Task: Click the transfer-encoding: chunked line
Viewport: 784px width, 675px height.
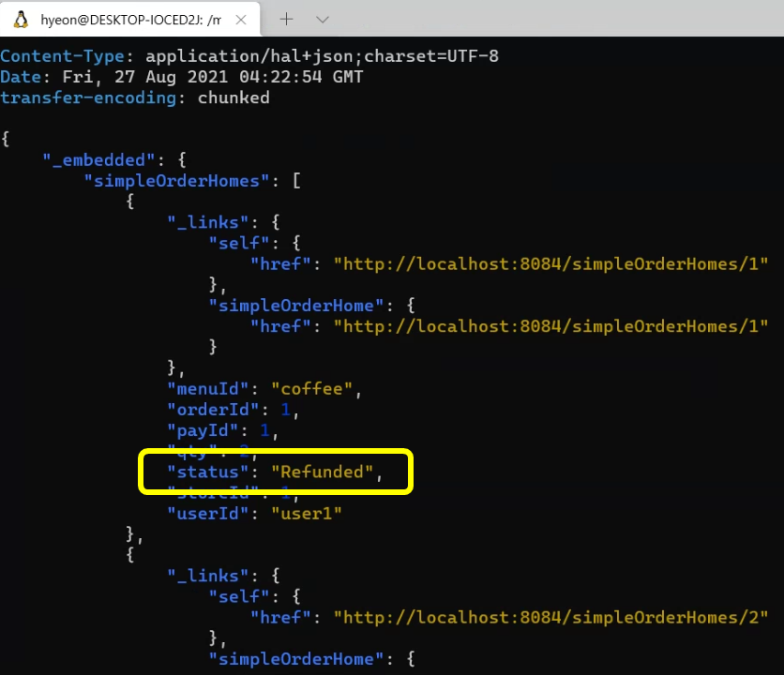Action: pos(135,97)
